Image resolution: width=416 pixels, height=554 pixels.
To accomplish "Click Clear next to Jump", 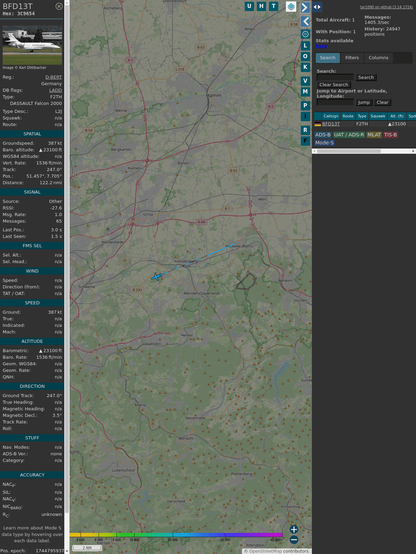I will [382, 102].
